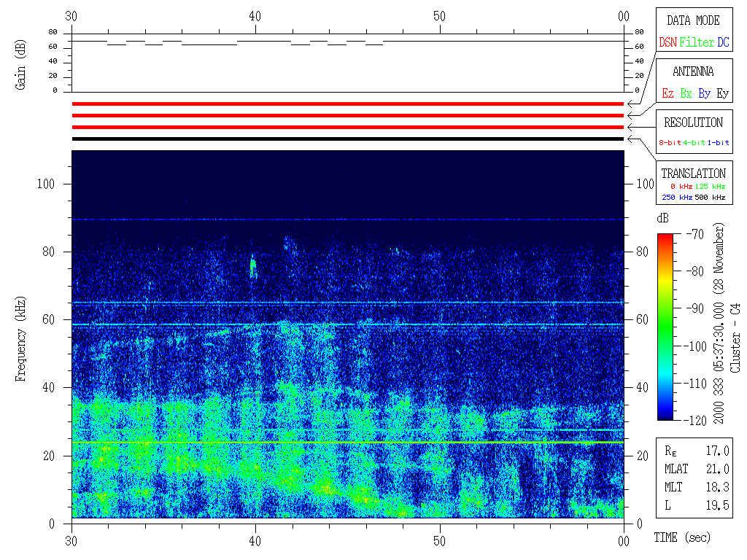
Task: Select the red Ez antenna label
Action: pyautogui.click(x=667, y=94)
